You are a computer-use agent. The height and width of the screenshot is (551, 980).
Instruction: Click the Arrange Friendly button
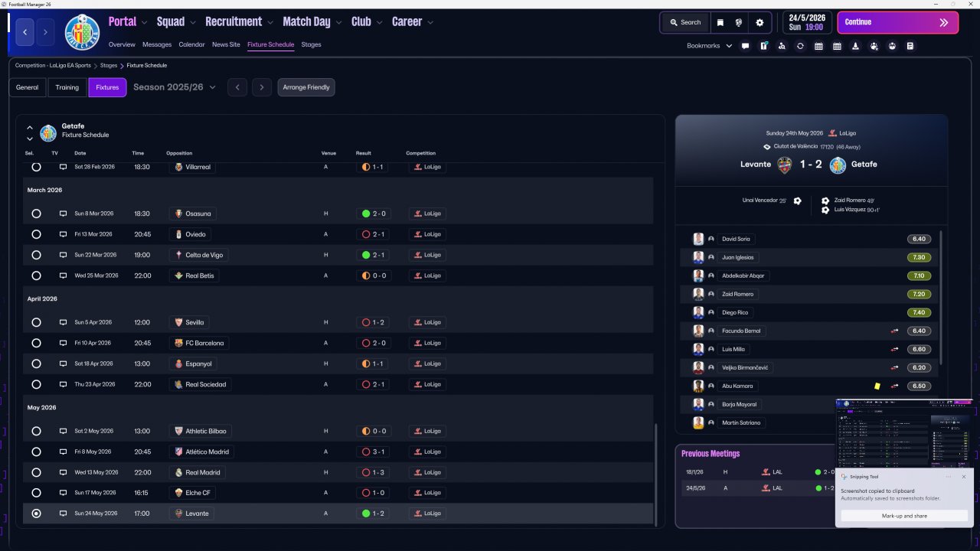306,87
